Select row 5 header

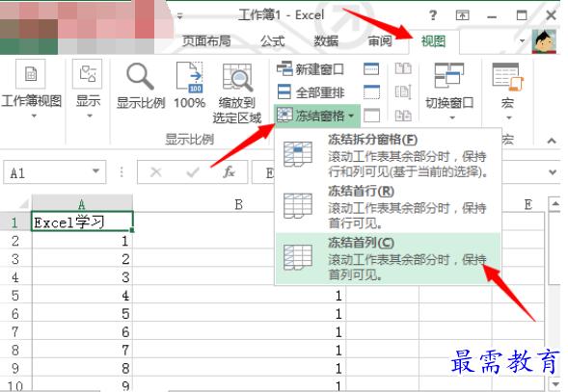15,296
